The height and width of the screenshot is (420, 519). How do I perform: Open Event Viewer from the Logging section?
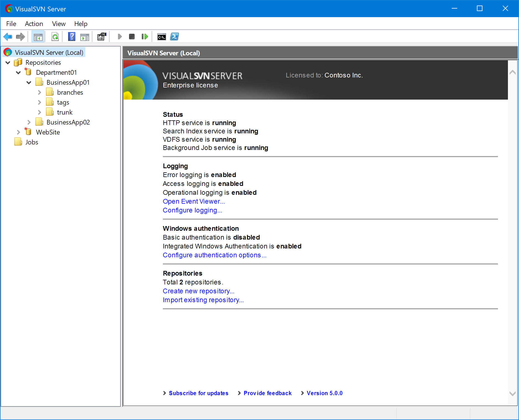click(194, 201)
